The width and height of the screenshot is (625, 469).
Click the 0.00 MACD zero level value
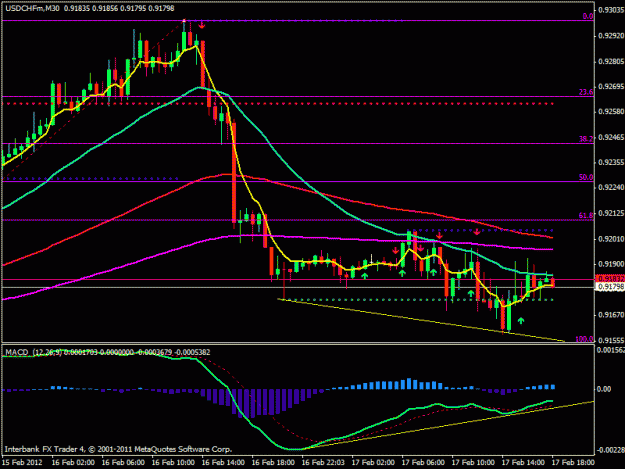click(604, 389)
